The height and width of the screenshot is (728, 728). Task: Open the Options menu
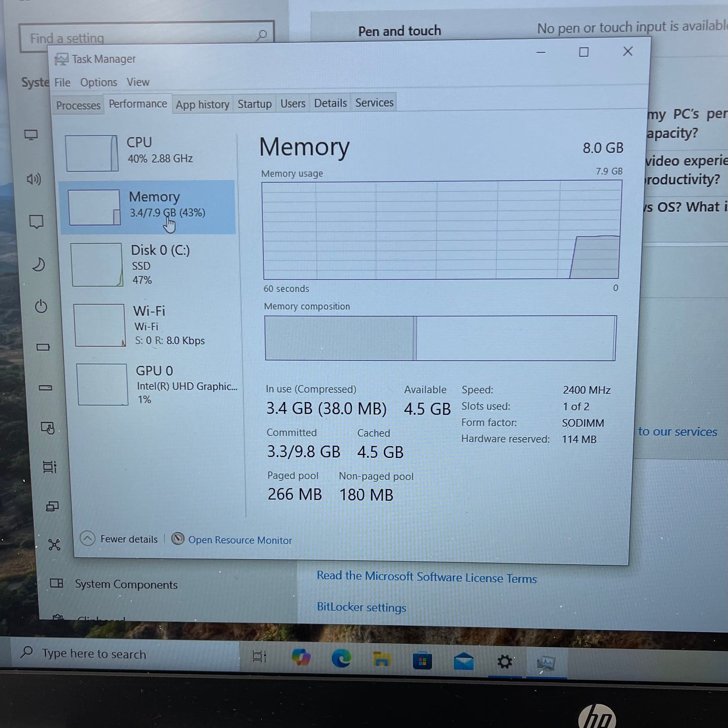click(98, 82)
